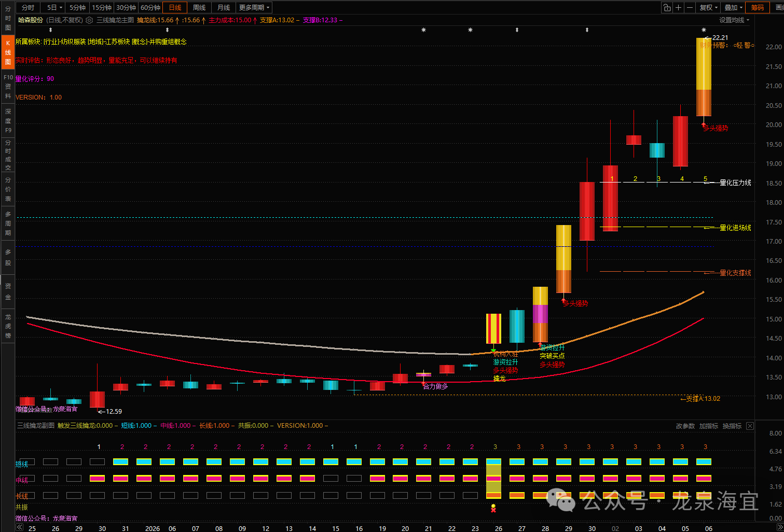The image size is (784, 532).
Task: Zoom out with the minus icon
Action: 690,7
